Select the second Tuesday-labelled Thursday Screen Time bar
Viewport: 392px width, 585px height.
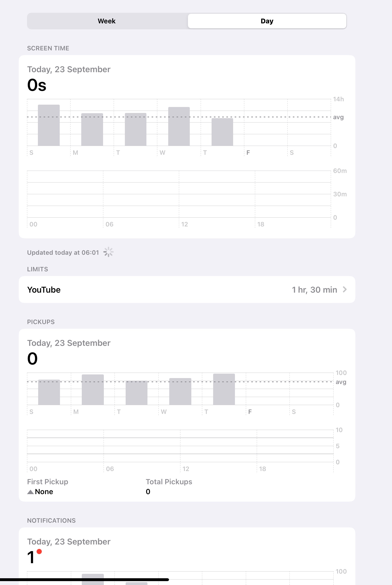point(222,132)
